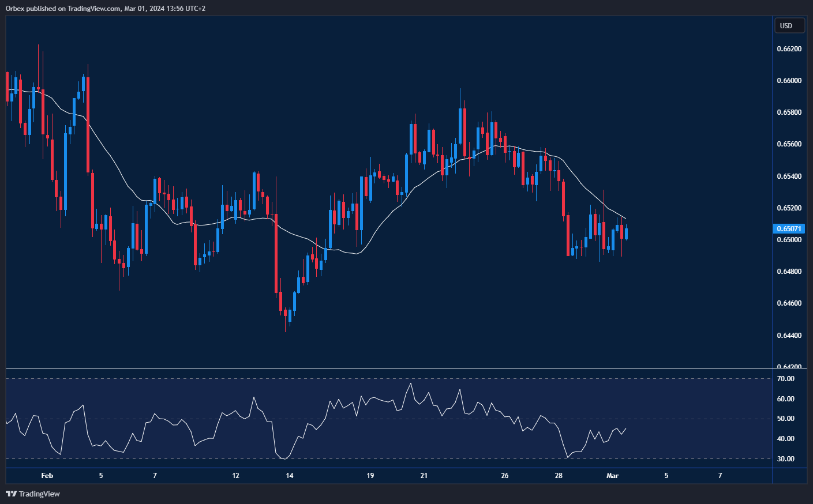Select the 0.66200 price axis label
Screen dimensions: 813x504
tap(789, 49)
